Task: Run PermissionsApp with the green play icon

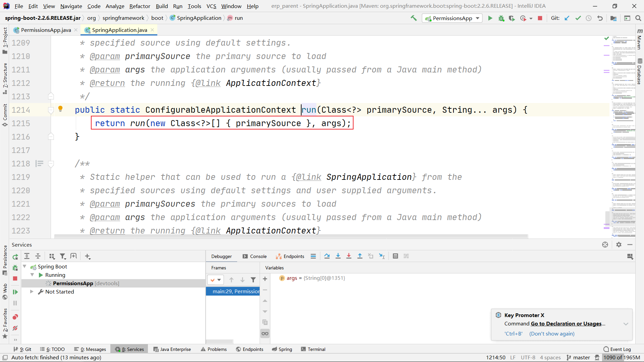Action: pos(490,18)
